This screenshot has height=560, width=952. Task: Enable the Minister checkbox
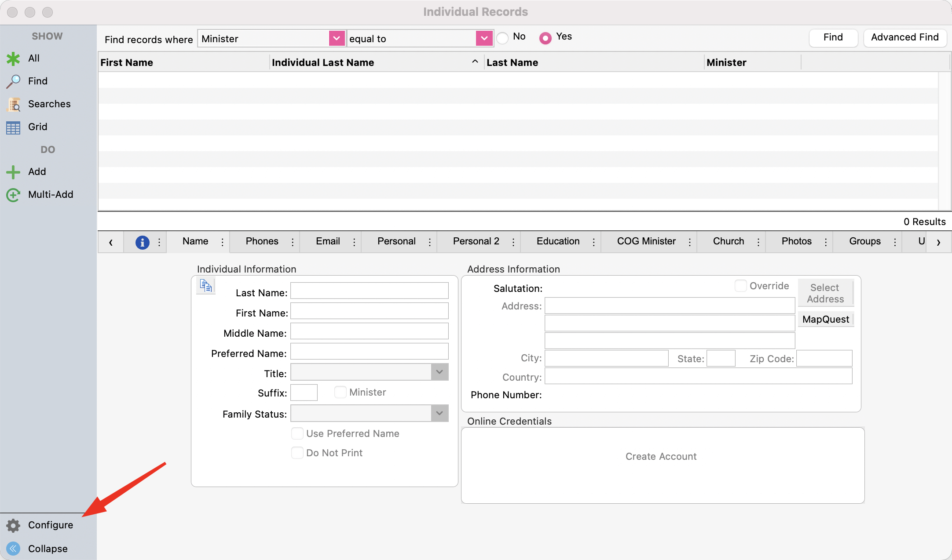(340, 392)
